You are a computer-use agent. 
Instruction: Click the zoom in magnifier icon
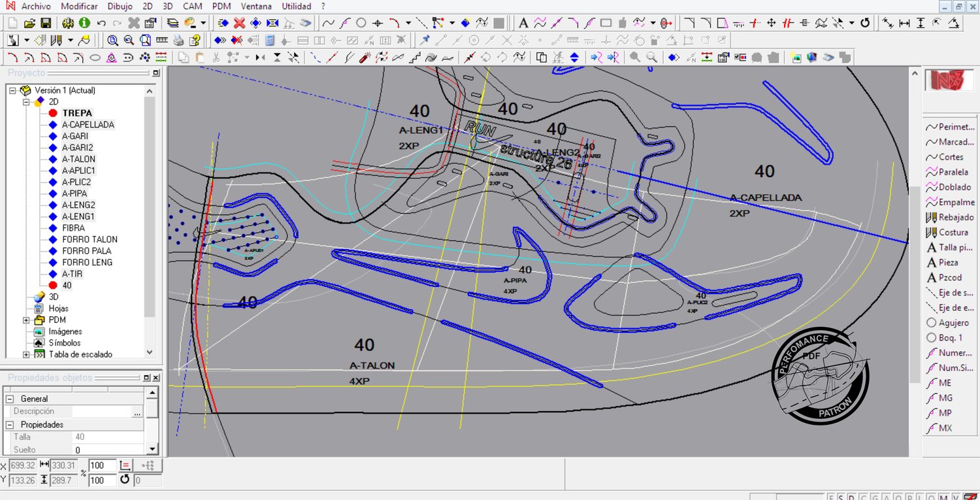pyautogui.click(x=112, y=40)
